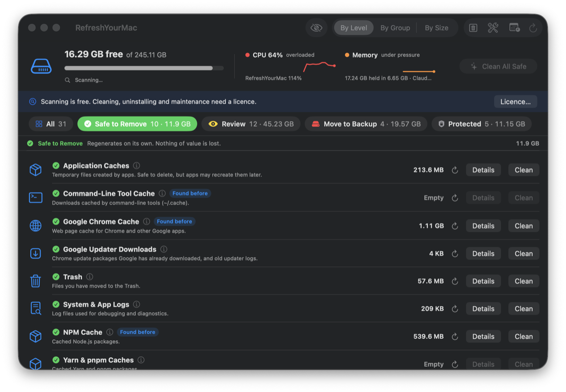
Task: Open the scheduled scan calendar icon
Action: pos(514,28)
